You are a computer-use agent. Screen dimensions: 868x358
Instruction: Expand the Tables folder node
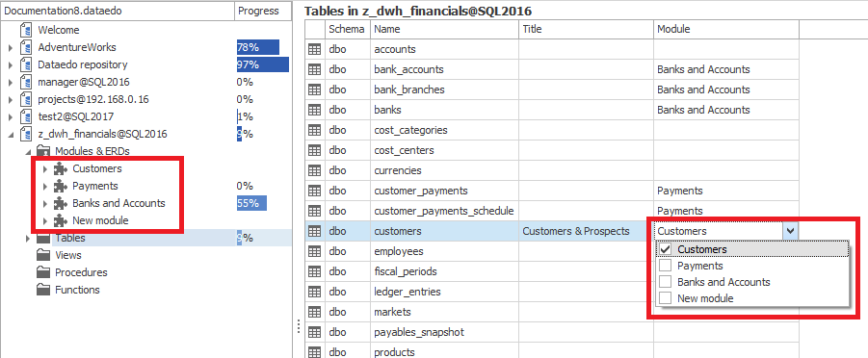28,239
